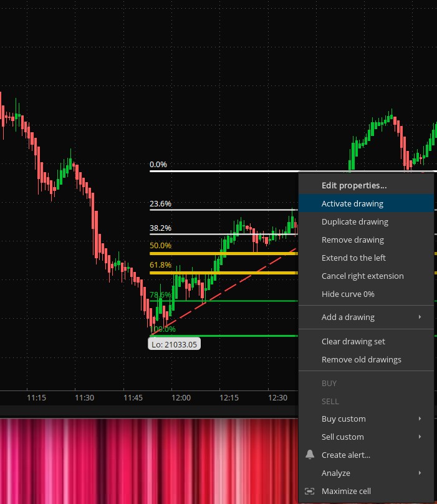Click the 12:00 time axis label
This screenshot has width=437, height=504.
(181, 398)
